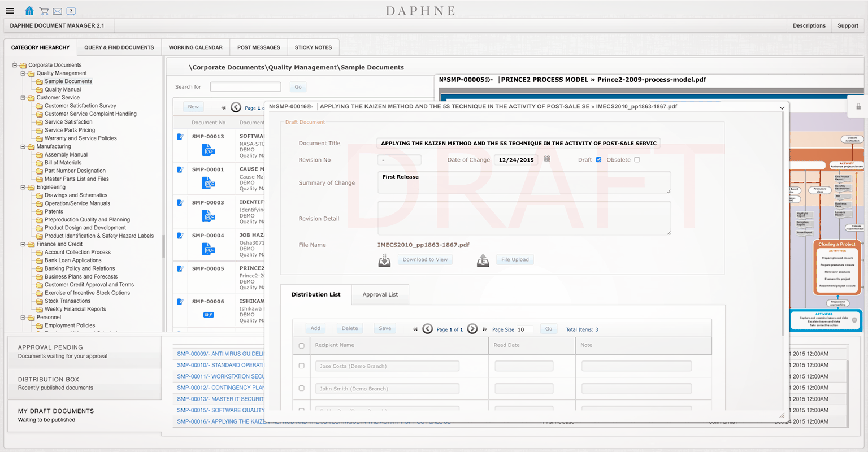Screen dimensions: 868x452
Task: Click next page arrow in Distribution List
Action: pyautogui.click(x=472, y=329)
